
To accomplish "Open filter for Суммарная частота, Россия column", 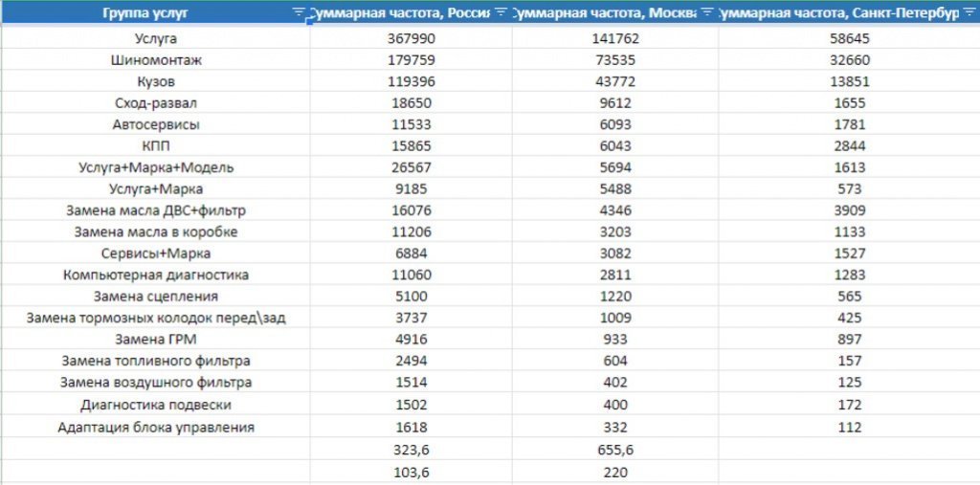I will 501,13.
